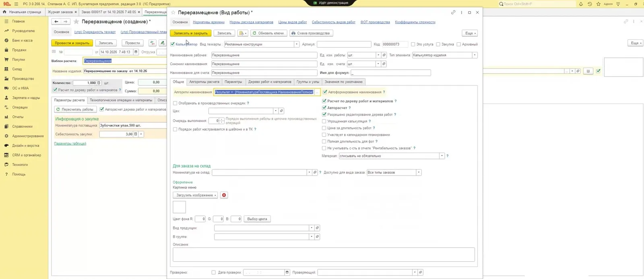Screen dimensions: 644x279
Task: Go back with the left arrow button
Action: pos(56,22)
